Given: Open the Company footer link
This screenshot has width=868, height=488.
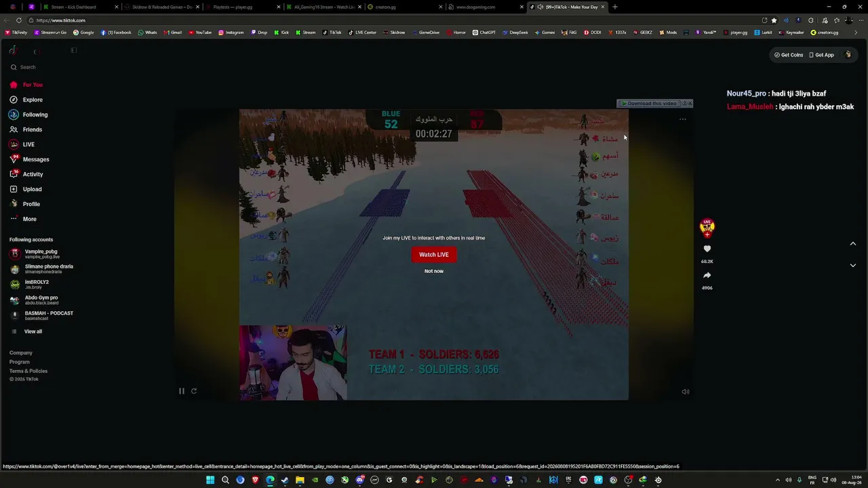Looking at the screenshot, I should 21,352.
